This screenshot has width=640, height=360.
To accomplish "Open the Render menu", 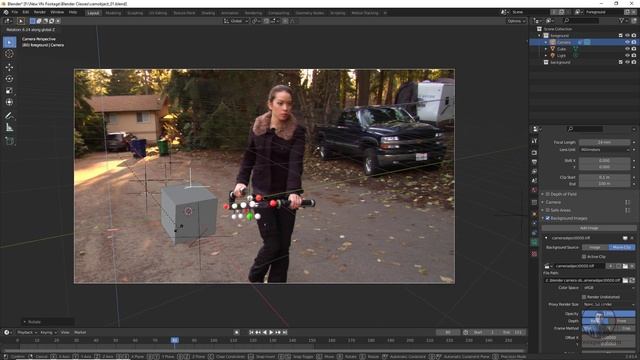I will 40,13.
